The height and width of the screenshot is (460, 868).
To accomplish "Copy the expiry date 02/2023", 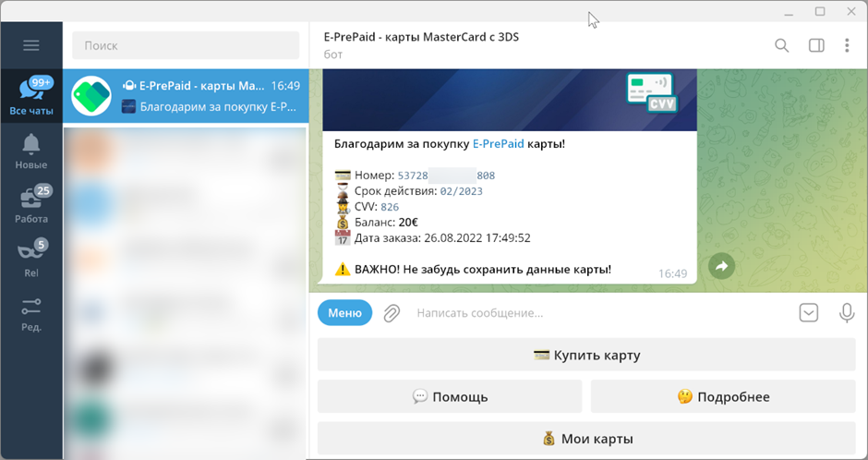I will tap(461, 191).
